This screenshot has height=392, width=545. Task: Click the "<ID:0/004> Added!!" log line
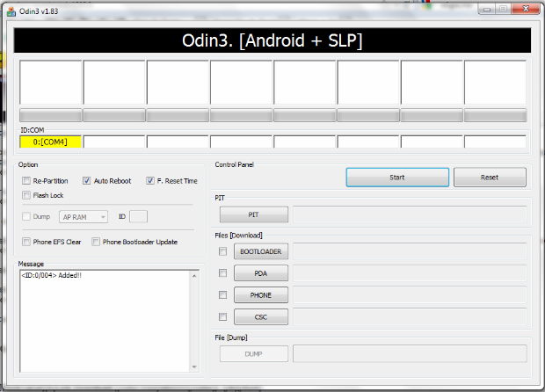point(52,275)
